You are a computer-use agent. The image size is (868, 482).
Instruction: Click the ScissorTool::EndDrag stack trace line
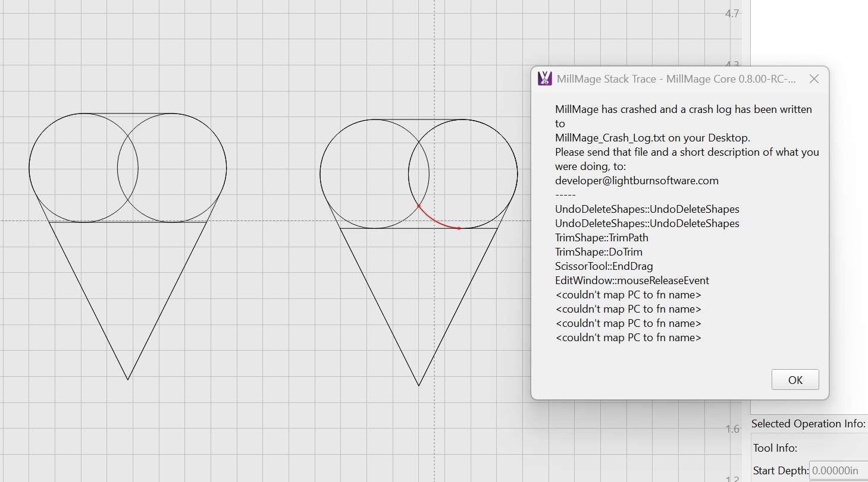click(604, 266)
